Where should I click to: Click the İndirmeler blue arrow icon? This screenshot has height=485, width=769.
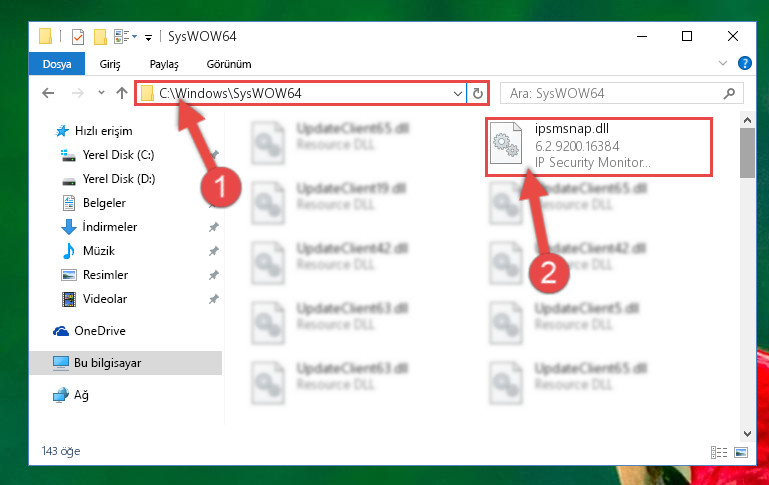[69, 227]
